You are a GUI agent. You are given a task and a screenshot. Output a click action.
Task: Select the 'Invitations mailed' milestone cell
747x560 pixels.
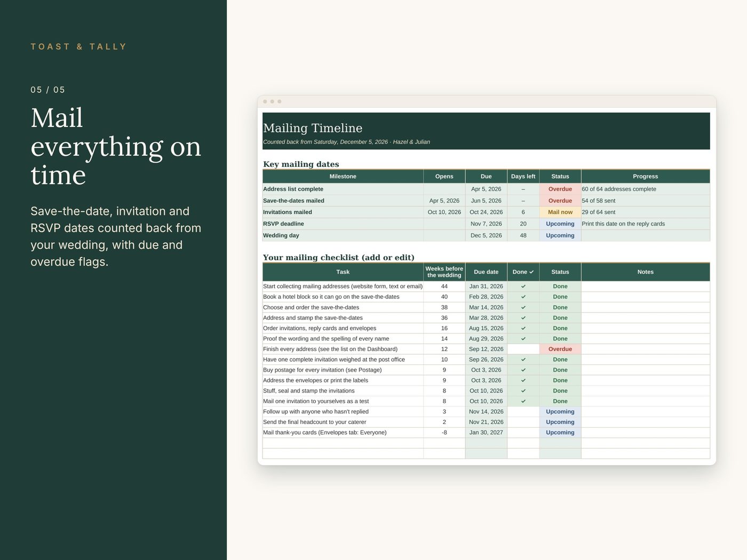343,212
